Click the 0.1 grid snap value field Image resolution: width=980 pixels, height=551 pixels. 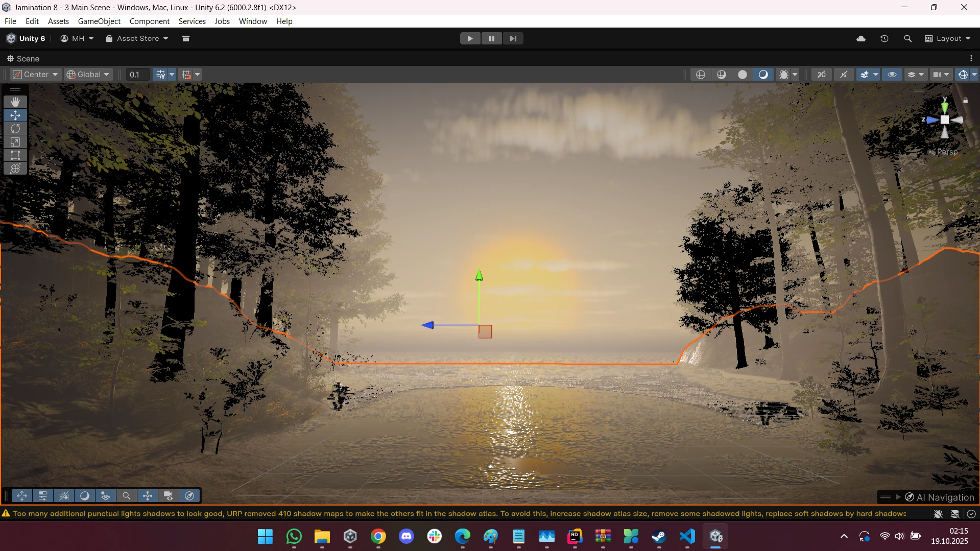(x=137, y=75)
